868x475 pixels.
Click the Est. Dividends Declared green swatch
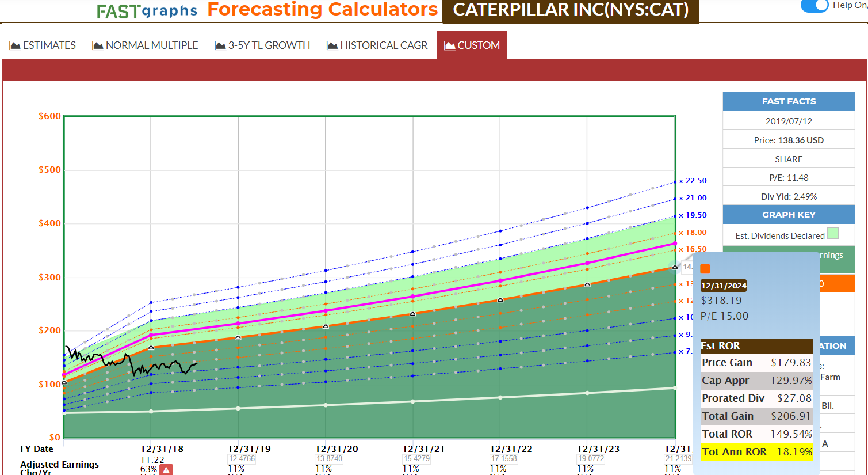pos(833,233)
